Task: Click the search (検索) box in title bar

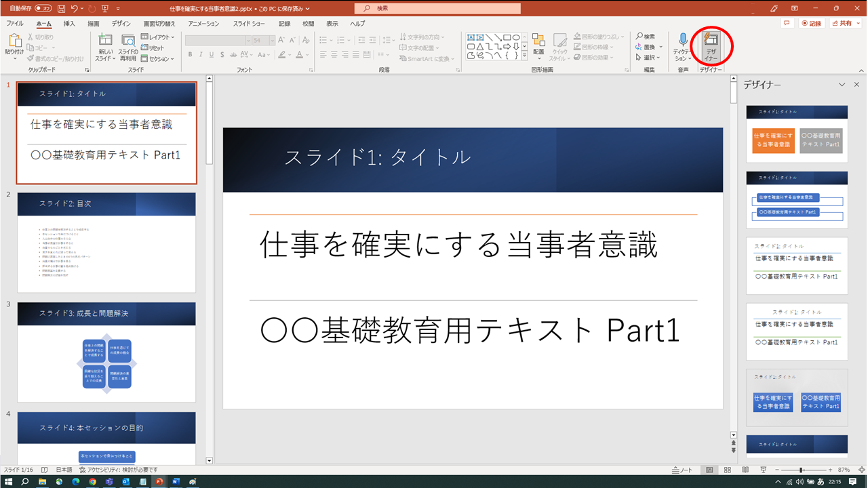Action: point(437,8)
